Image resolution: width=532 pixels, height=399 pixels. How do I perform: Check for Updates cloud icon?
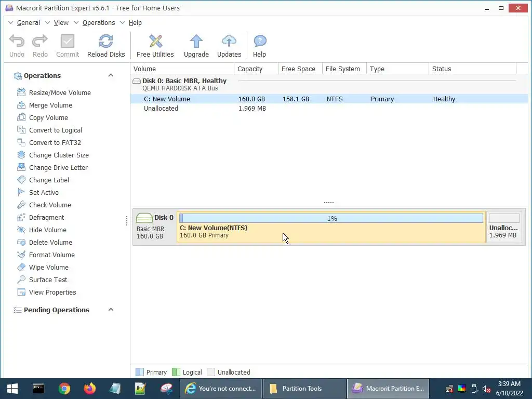[229, 42]
